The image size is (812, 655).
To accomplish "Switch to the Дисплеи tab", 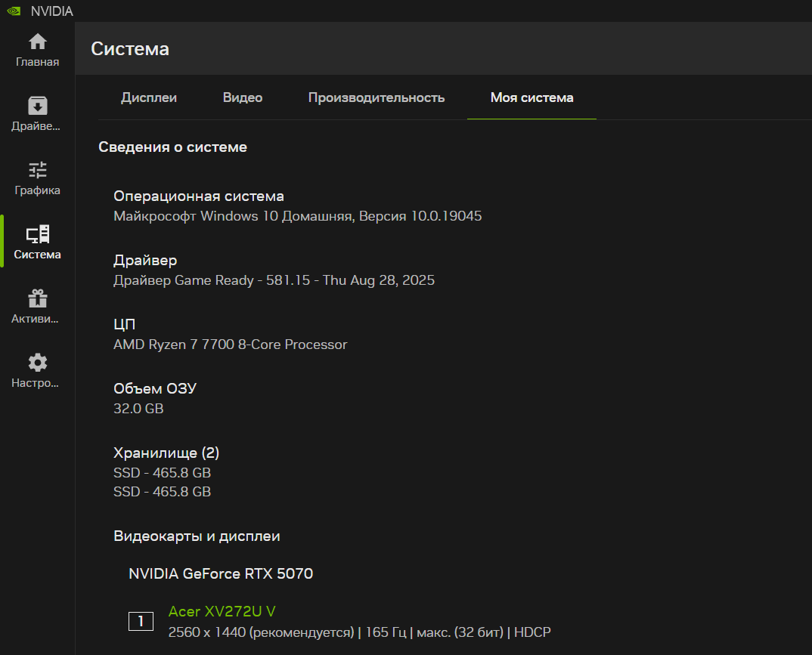I will (x=149, y=97).
